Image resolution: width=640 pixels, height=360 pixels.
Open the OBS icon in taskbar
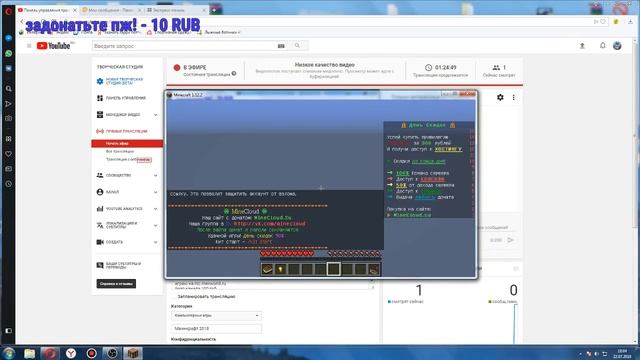click(x=112, y=353)
